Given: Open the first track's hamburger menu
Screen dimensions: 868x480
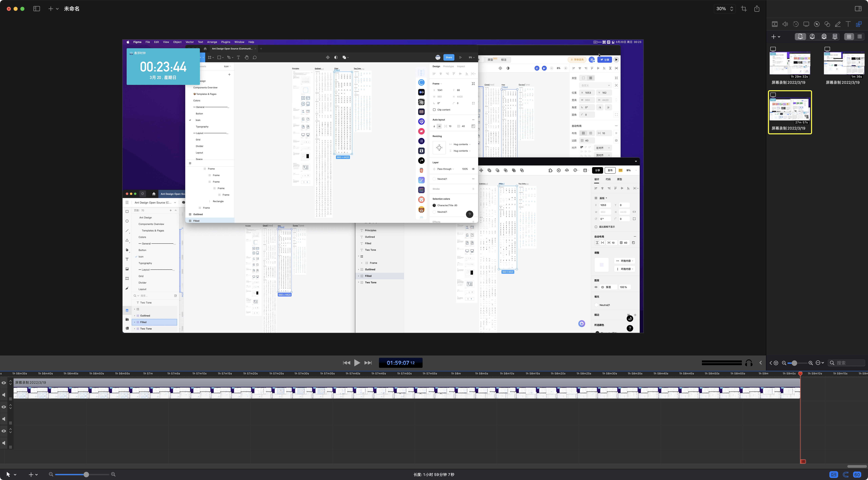Looking at the screenshot, I should (x=11, y=399).
